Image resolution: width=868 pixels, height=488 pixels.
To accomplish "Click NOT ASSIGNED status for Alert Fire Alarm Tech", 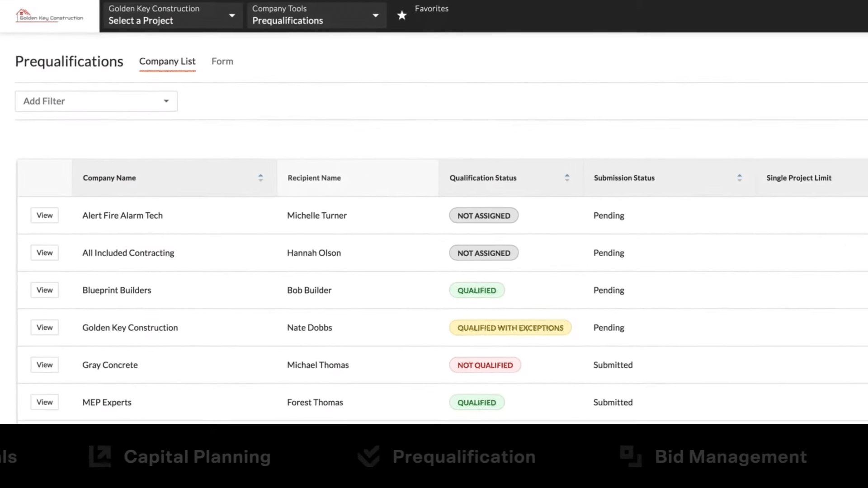I will click(x=483, y=216).
